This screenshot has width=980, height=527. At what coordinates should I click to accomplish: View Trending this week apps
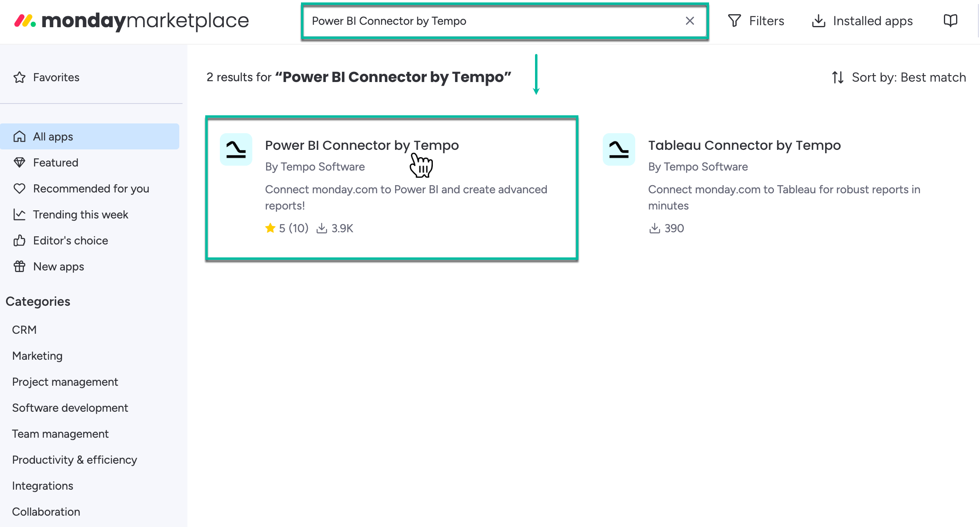pyautogui.click(x=80, y=214)
